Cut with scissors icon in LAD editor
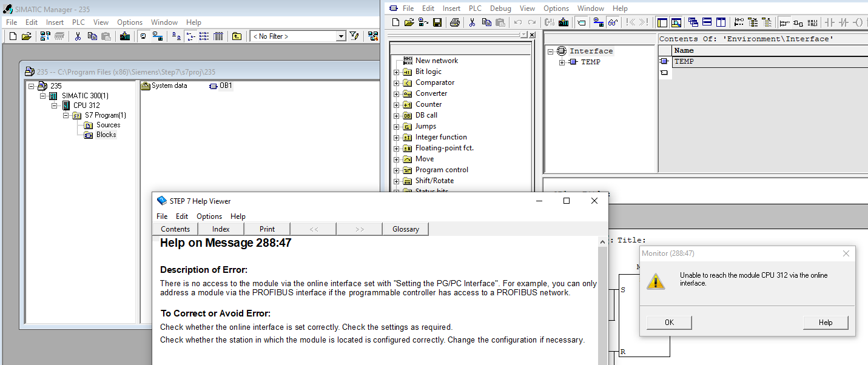 (x=472, y=22)
